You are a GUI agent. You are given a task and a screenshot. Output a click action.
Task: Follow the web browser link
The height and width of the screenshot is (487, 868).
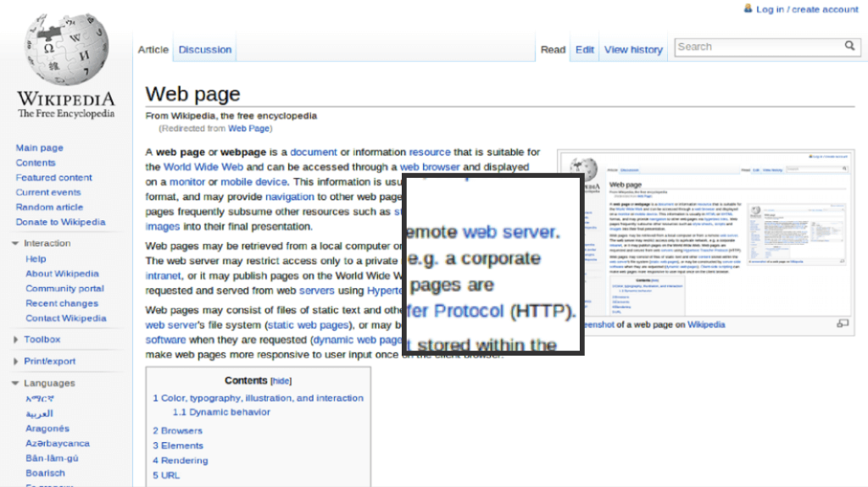coord(430,167)
